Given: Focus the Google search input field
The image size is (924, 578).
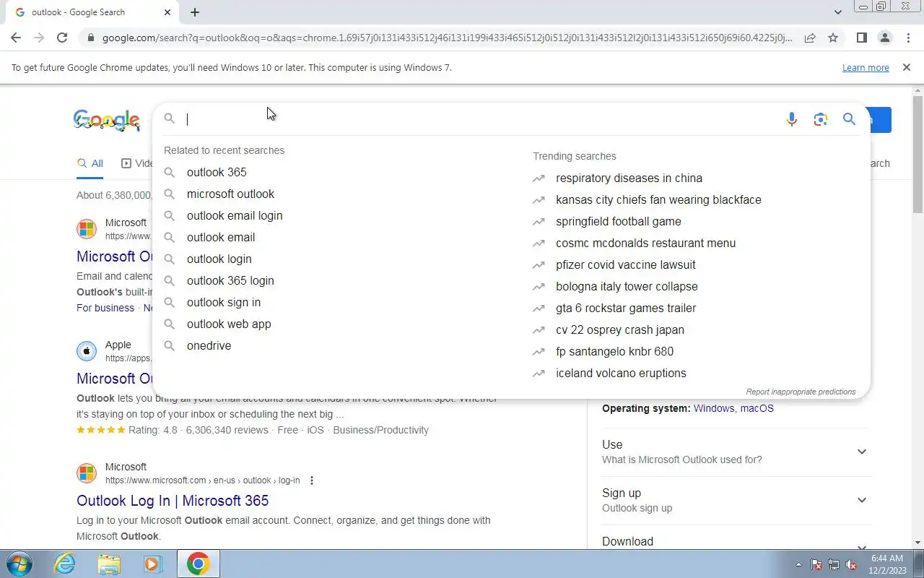Looking at the screenshot, I should (x=480, y=119).
